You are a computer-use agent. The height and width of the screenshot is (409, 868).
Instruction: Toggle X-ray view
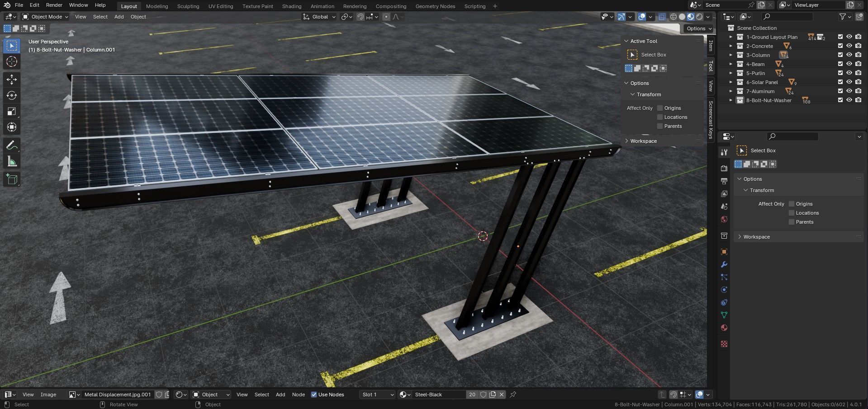tap(662, 17)
